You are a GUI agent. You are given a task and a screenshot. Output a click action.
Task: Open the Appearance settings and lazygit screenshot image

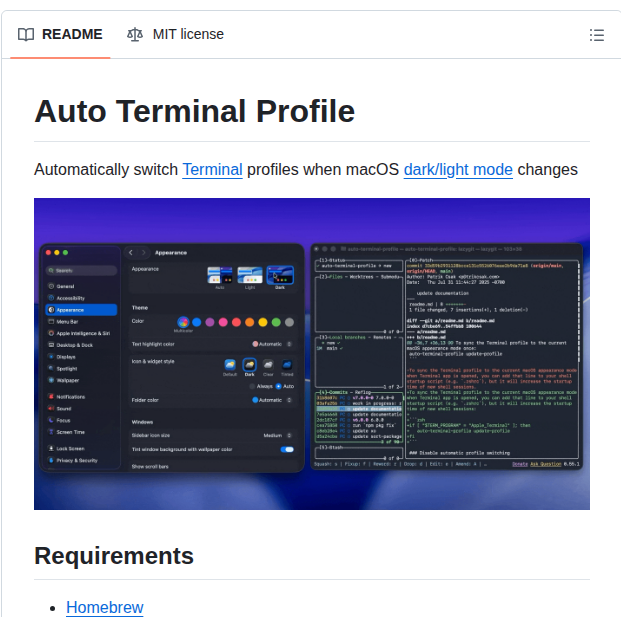click(312, 354)
